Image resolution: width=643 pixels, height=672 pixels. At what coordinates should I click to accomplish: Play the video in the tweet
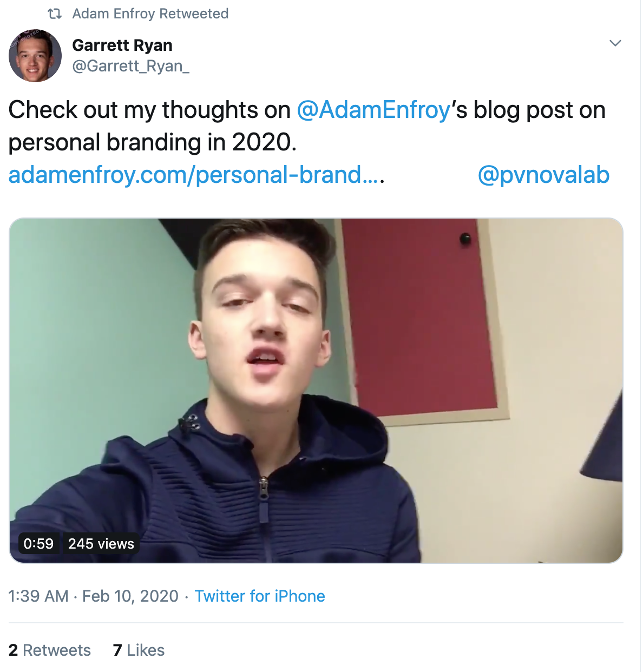click(316, 390)
